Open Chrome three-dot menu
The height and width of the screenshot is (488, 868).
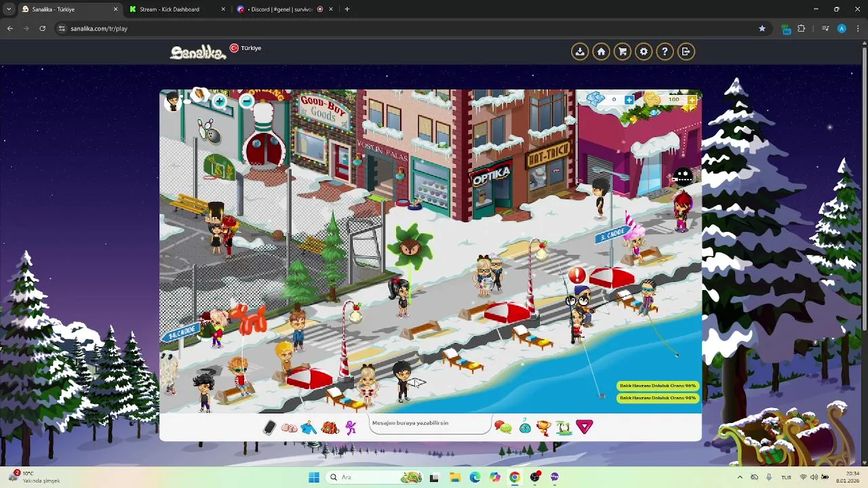[x=858, y=28]
